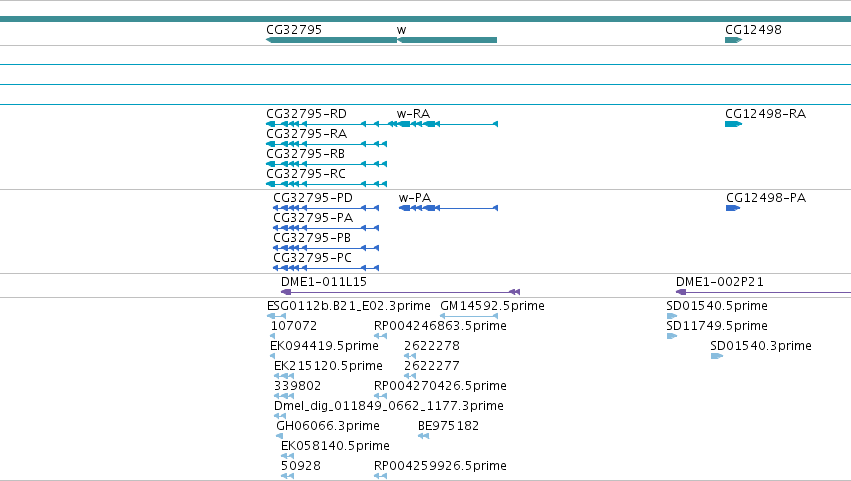Select the CG32795 gene feature bar
Screen dimensions: 851x481
[332, 40]
